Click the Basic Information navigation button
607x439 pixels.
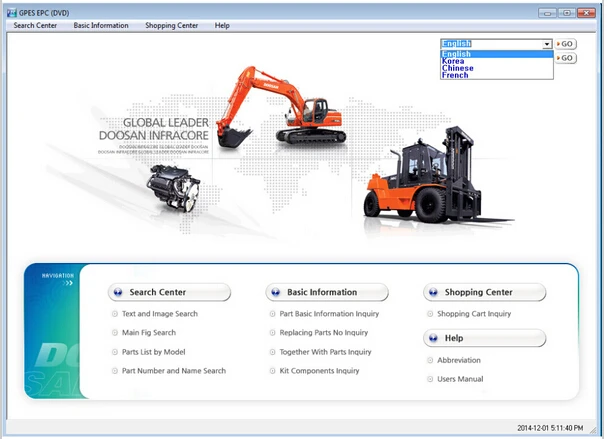coord(327,292)
